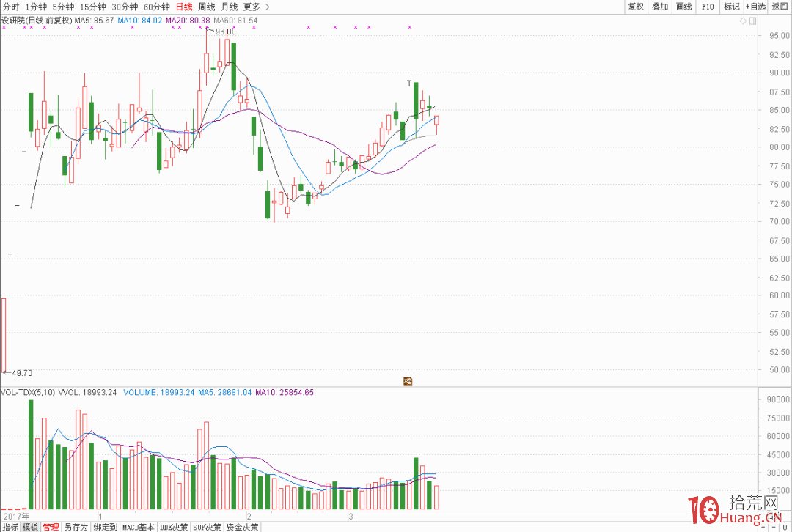This screenshot has height=532, width=792.
Task: Click volume MA10: 25854.65 label
Action: (285, 392)
